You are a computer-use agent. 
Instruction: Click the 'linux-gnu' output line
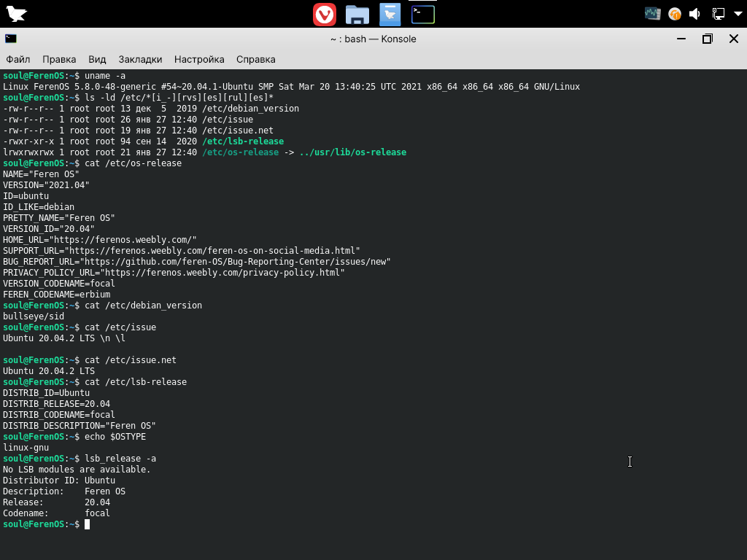(26, 448)
